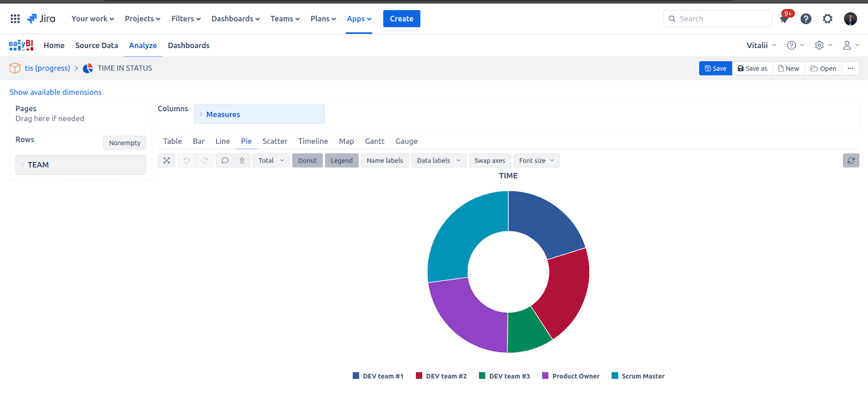Refresh the report using the refresh icon
Viewport: 868px width, 403px height.
[x=851, y=161]
